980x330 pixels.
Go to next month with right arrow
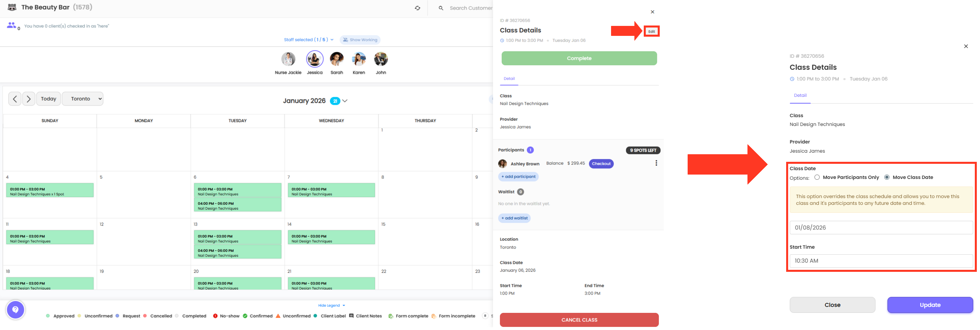pos(29,99)
